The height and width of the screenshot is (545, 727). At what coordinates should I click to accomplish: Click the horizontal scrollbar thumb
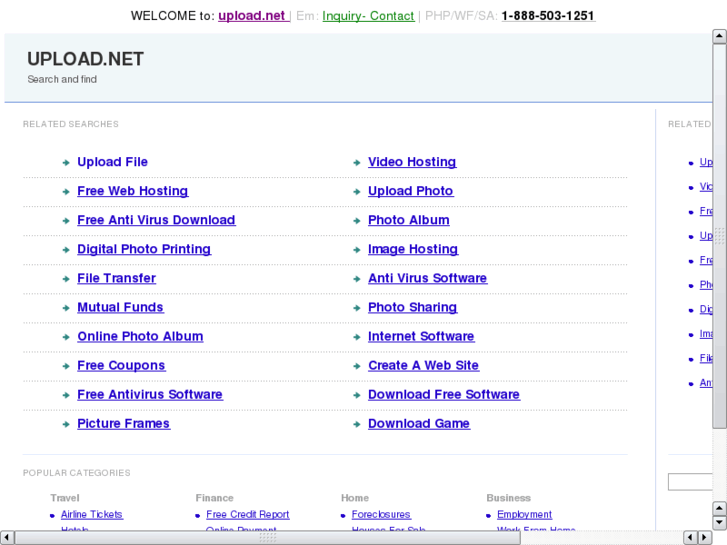coord(268,538)
